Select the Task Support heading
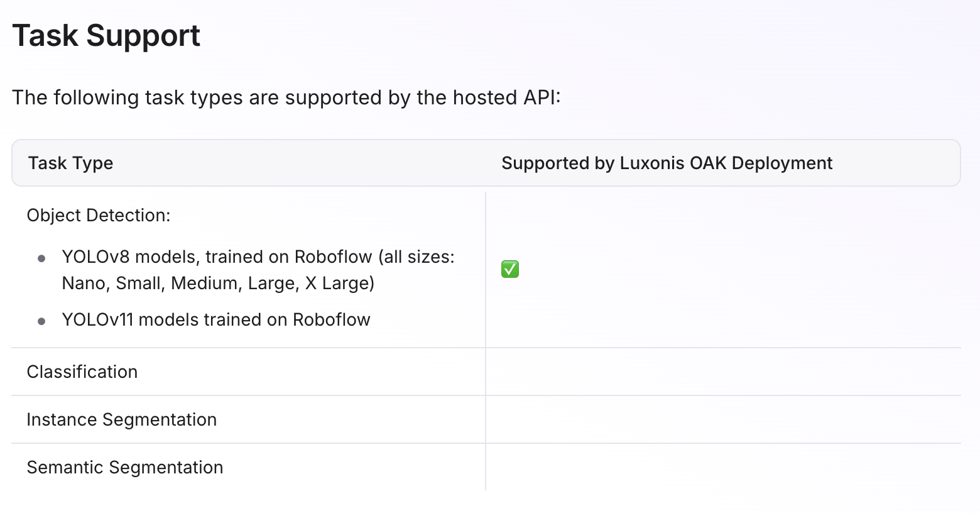Screen dimensions: 980x513 pyautogui.click(x=106, y=36)
